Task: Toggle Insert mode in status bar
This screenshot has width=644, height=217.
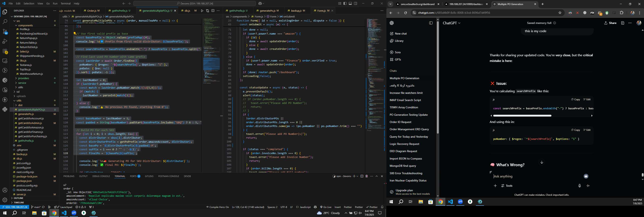Action: 337,207
